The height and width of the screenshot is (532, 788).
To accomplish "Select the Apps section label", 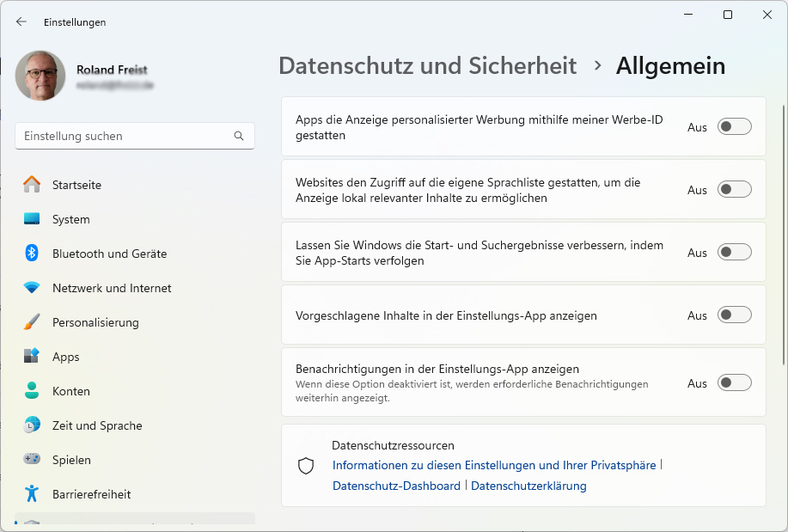I will pyautogui.click(x=66, y=357).
